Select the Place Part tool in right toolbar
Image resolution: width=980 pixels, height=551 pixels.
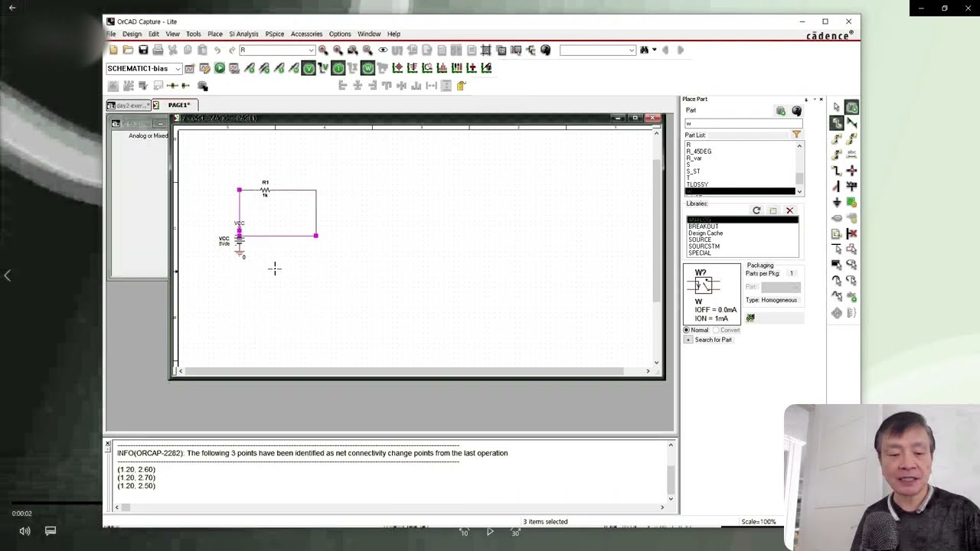click(x=851, y=107)
